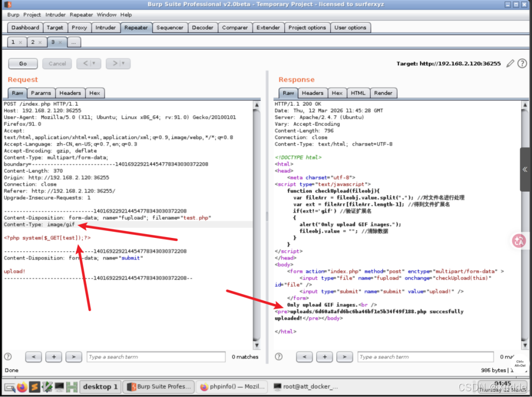The width and height of the screenshot is (532, 397).
Task: Click the response pane scroll-up arrow
Action: 525,105
